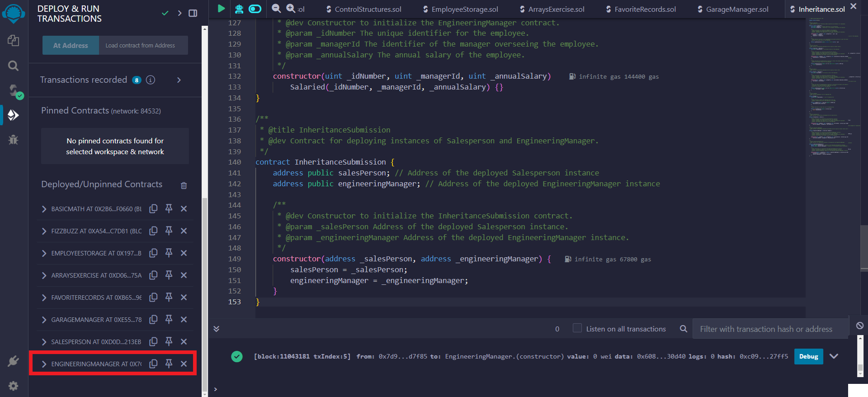Zoom out the editor font

[276, 8]
